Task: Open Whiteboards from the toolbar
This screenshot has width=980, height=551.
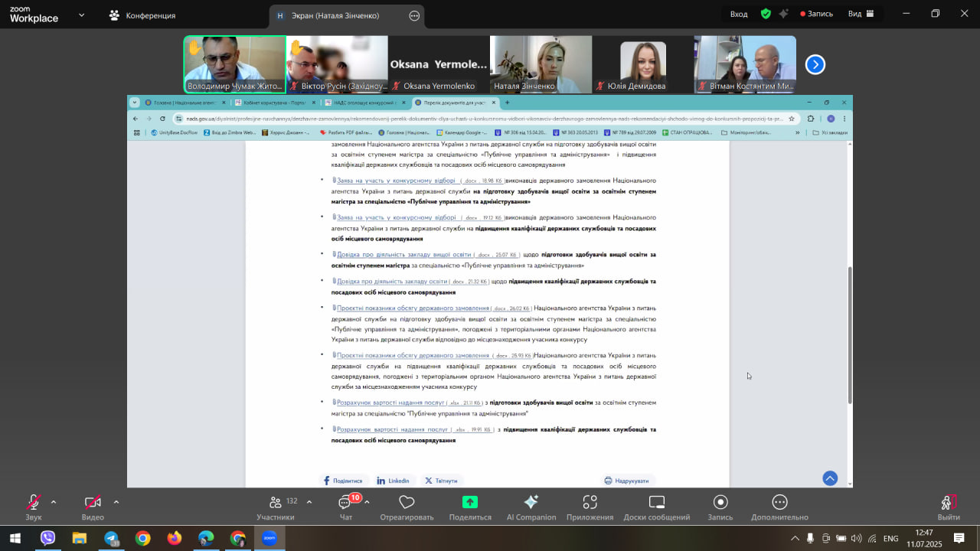Action: (x=656, y=506)
